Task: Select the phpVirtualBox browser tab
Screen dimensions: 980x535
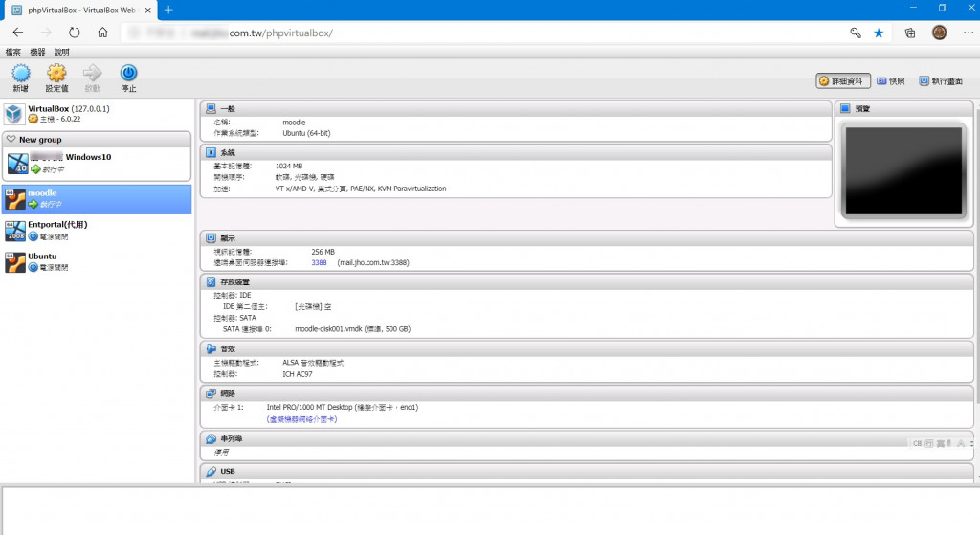Action: point(81,10)
